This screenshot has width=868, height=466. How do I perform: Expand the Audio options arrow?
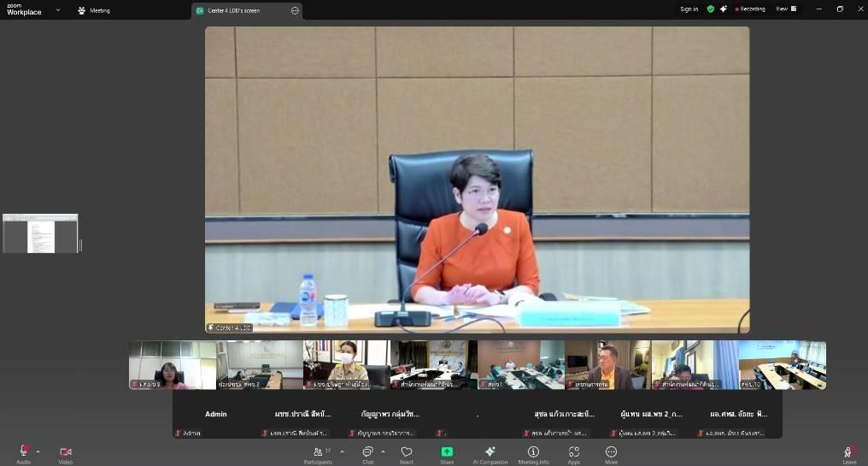38,451
